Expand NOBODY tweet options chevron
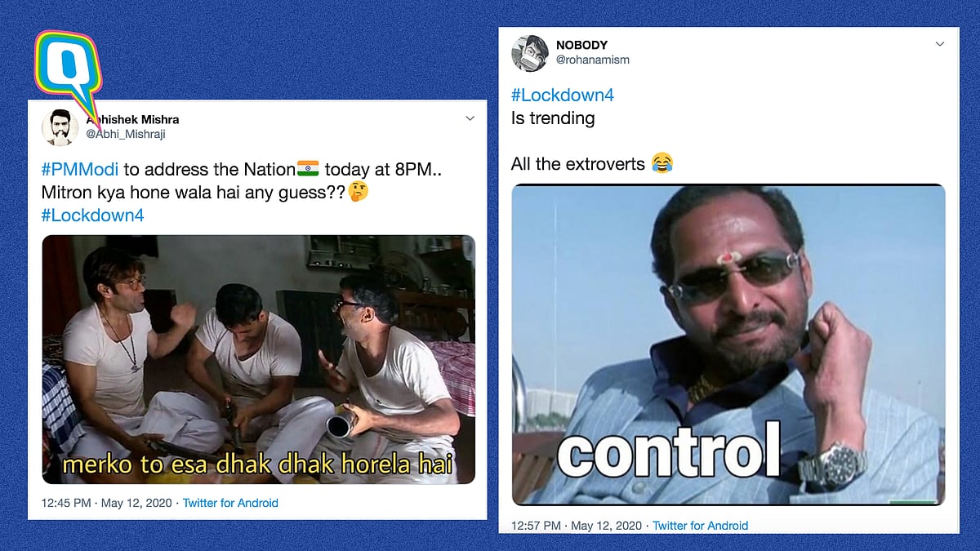The width and height of the screenshot is (980, 551). coord(940,43)
